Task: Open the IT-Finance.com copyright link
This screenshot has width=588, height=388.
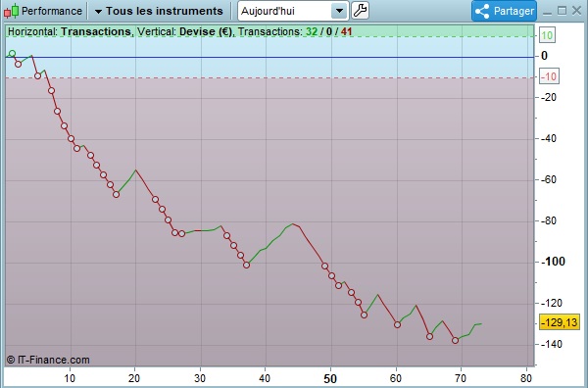Action: coord(48,361)
